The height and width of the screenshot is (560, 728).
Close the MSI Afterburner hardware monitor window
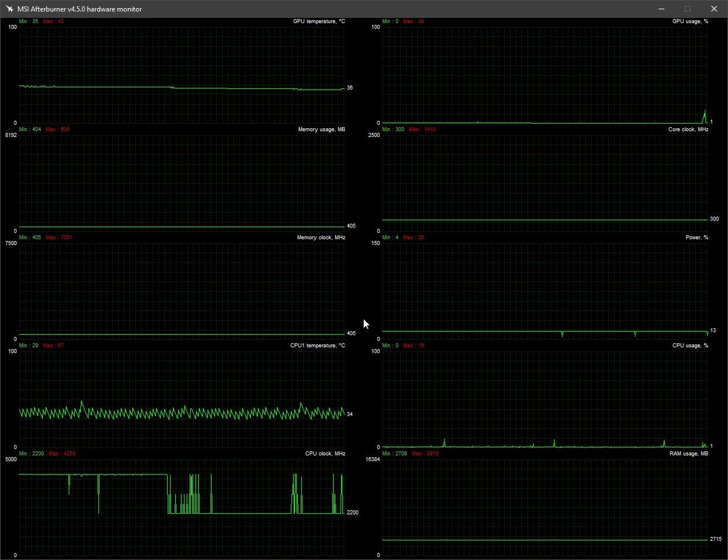tap(714, 9)
